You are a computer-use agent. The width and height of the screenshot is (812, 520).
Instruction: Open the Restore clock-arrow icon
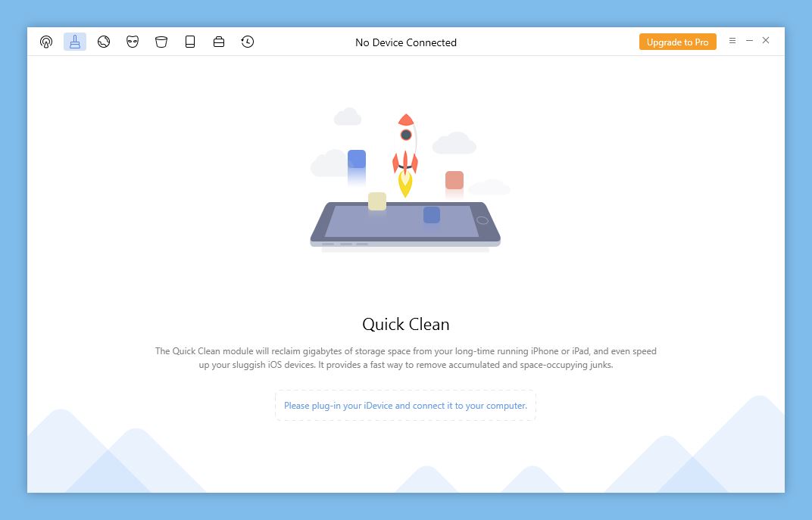(x=248, y=42)
